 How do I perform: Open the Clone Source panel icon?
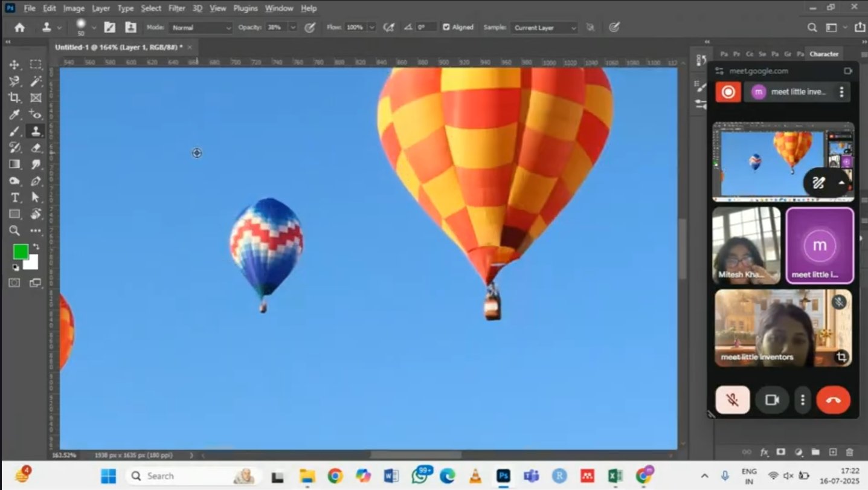(x=130, y=27)
